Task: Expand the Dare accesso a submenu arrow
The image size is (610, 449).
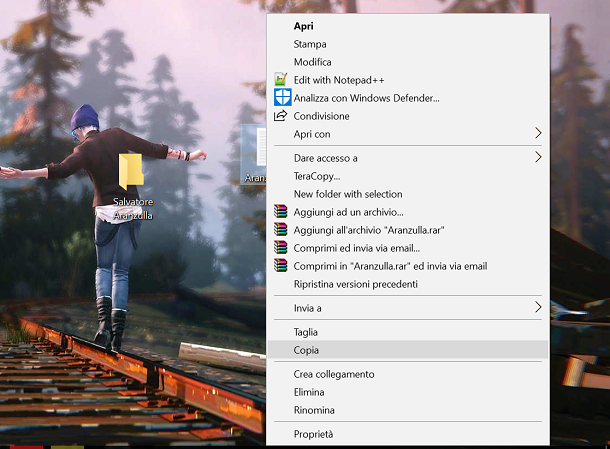Action: pyautogui.click(x=538, y=157)
